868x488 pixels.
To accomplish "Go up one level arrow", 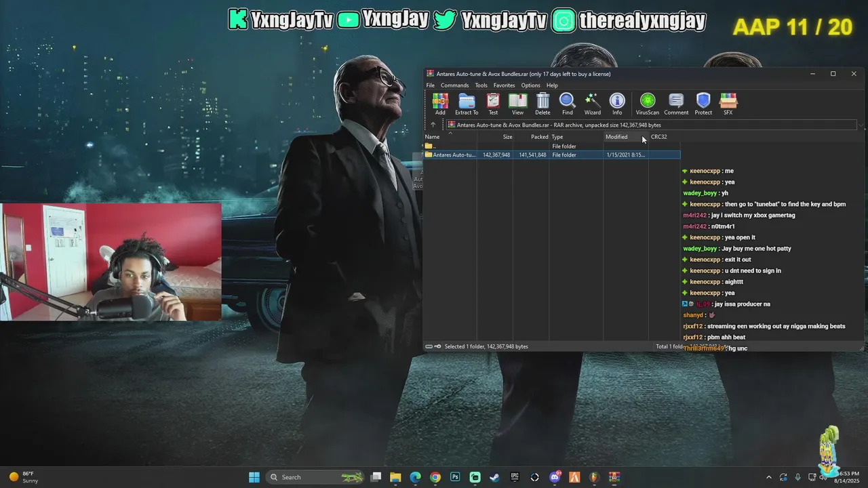I will click(x=433, y=125).
